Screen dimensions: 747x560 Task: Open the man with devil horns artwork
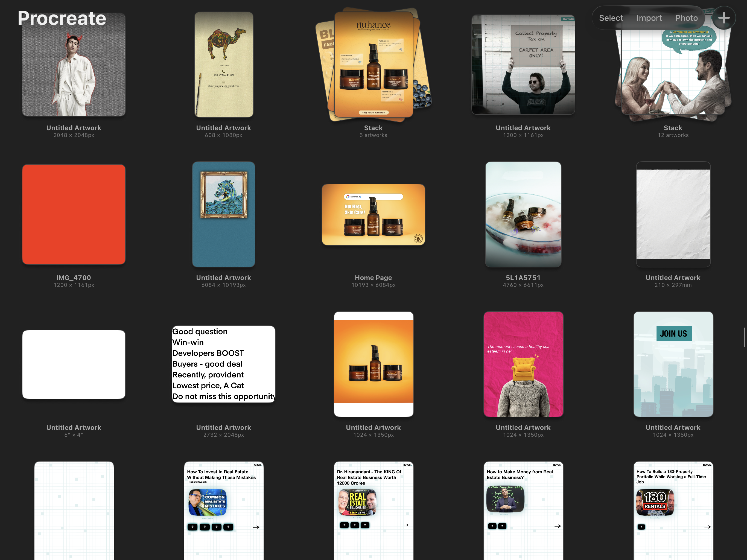click(x=74, y=68)
